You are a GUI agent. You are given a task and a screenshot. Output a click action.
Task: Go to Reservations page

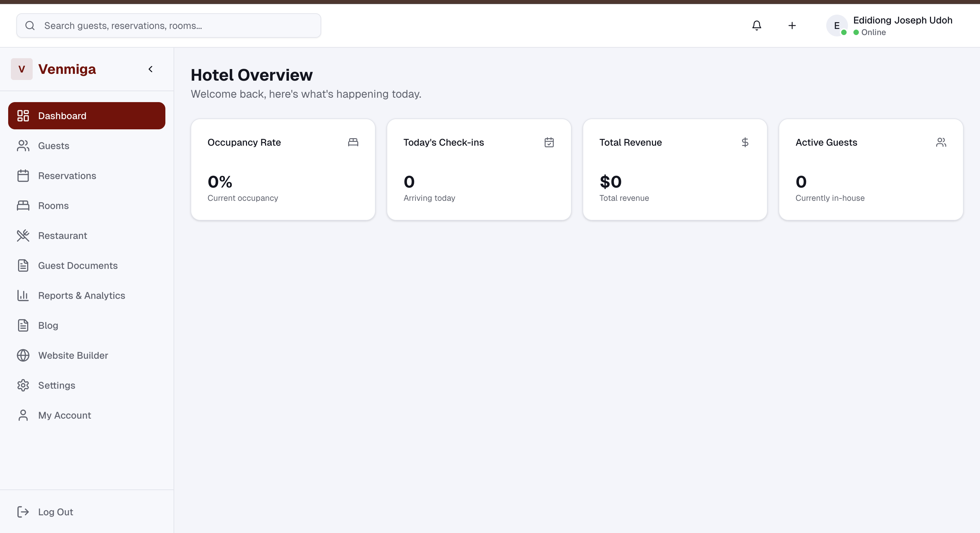tap(67, 176)
